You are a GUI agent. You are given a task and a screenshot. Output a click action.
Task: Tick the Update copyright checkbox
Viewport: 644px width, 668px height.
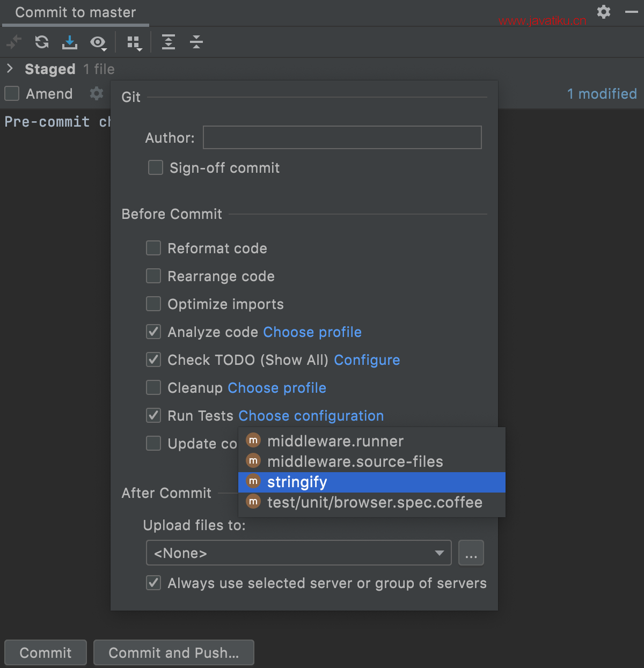point(153,443)
